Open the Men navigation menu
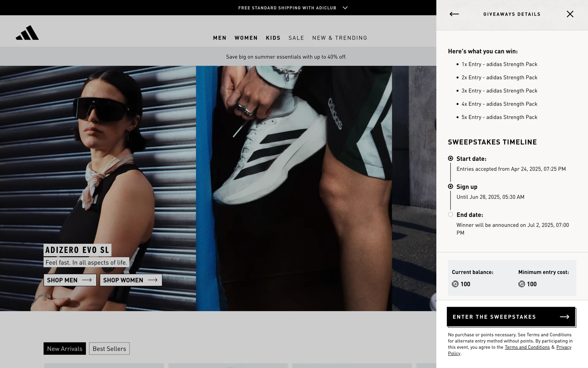 [220, 38]
